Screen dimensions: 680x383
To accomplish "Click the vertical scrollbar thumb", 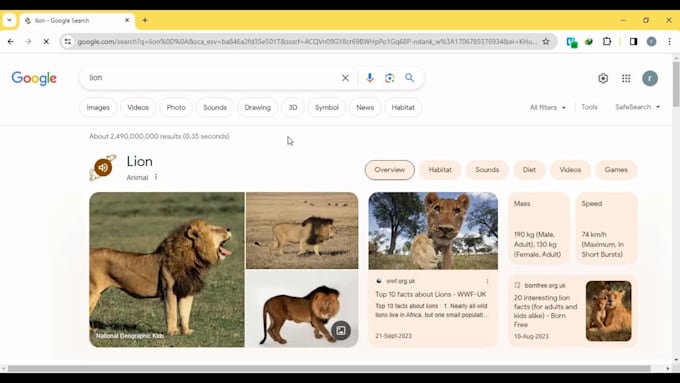I will [x=676, y=84].
